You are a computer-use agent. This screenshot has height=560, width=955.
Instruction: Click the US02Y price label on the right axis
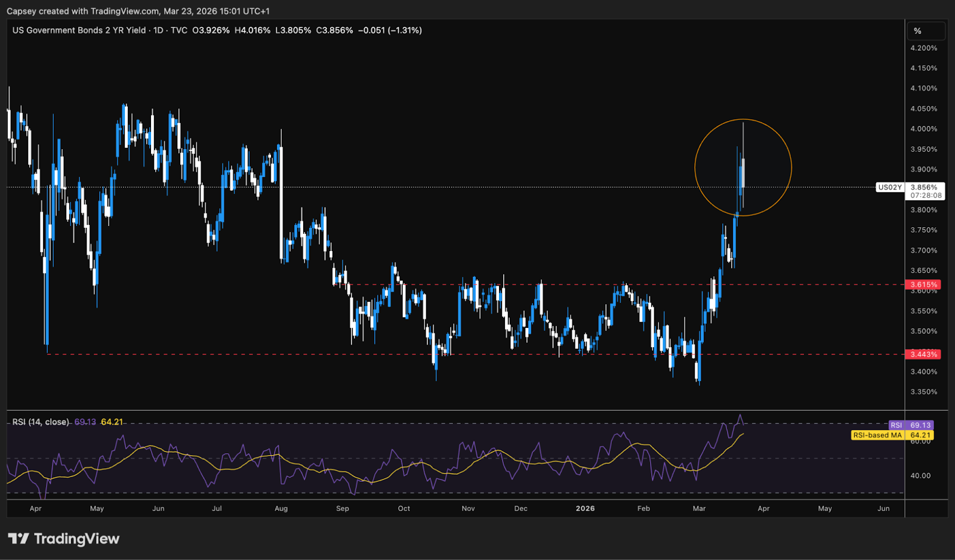891,187
